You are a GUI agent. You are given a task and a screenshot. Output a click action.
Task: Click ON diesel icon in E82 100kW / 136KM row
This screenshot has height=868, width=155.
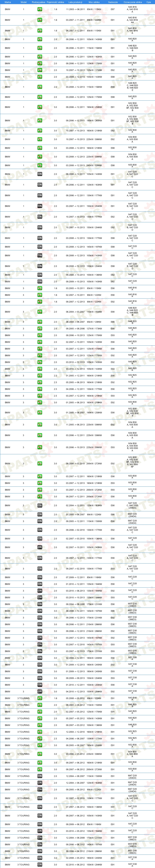[39, 275]
